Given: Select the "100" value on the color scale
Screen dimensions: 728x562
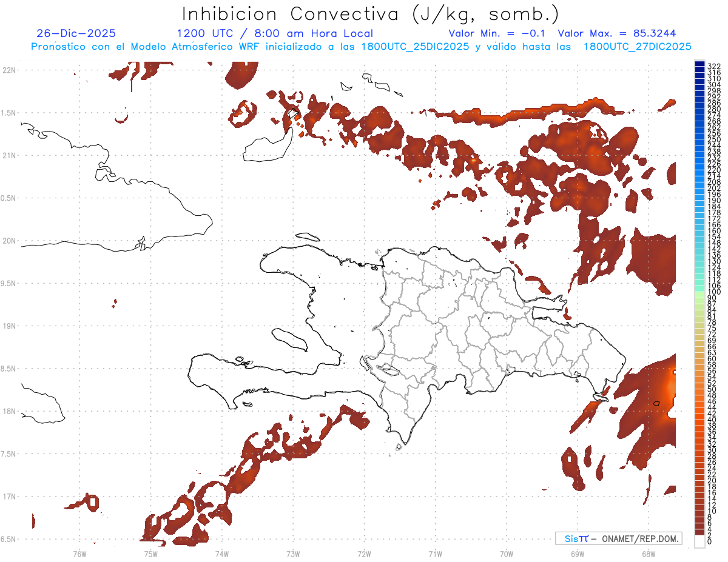Looking at the screenshot, I should 714,293.
